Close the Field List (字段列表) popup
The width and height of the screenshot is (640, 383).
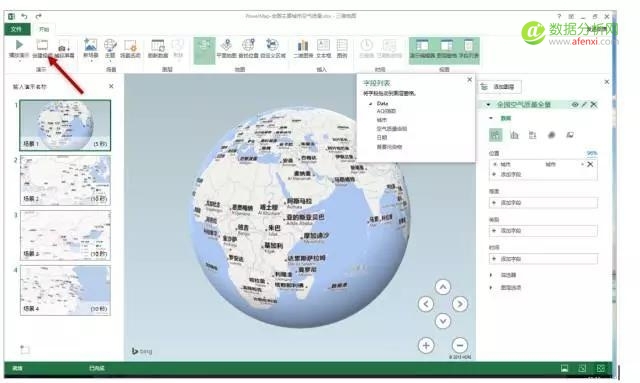pyautogui.click(x=469, y=80)
